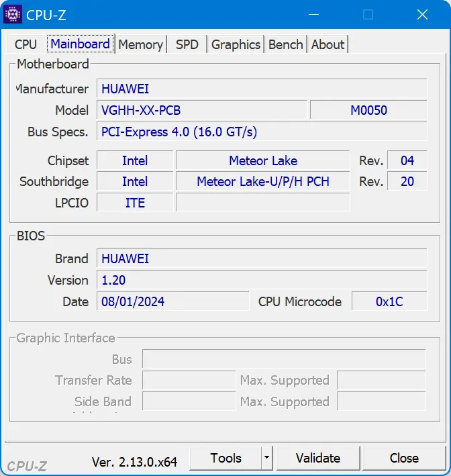The height and width of the screenshot is (476, 451).
Task: Switch to the CPU tab
Action: point(26,44)
